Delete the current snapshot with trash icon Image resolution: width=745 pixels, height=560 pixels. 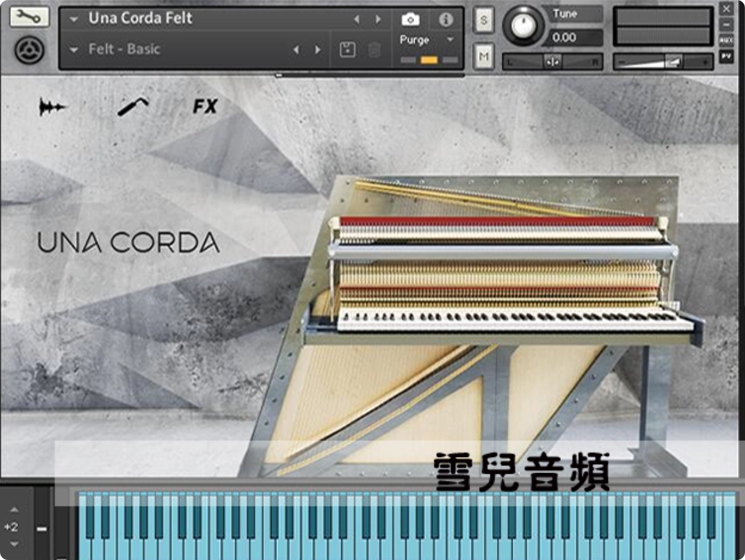coord(374,50)
